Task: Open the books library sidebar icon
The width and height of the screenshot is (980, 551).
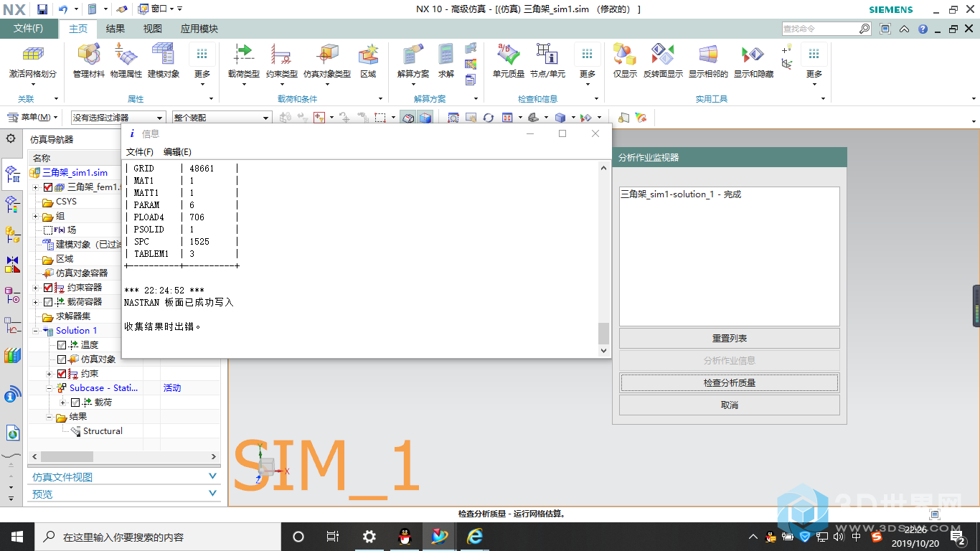Action: tap(12, 355)
